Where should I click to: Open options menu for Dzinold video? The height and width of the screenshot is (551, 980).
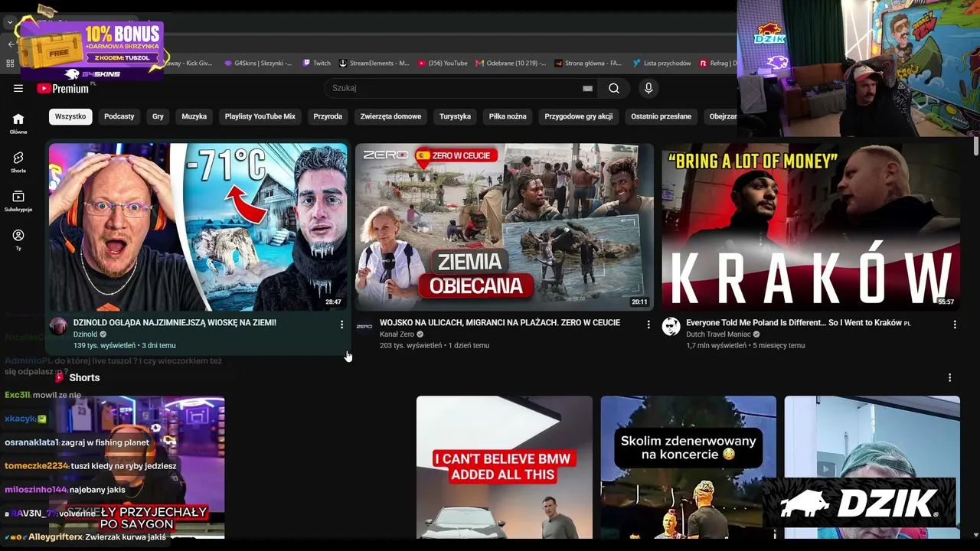pyautogui.click(x=341, y=324)
